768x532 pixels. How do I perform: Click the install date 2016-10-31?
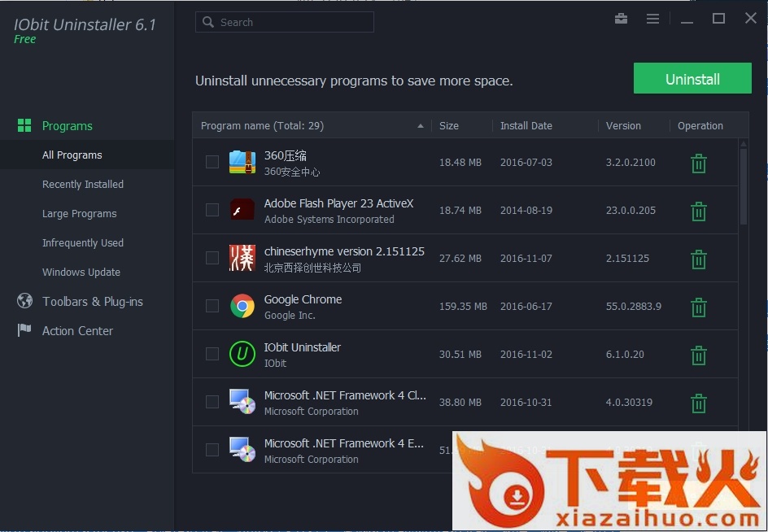526,403
